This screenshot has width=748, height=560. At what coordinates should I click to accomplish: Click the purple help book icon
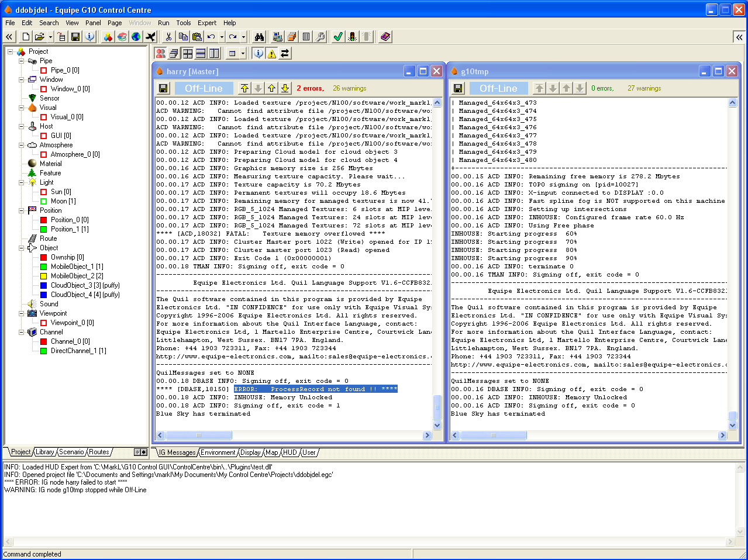(x=385, y=37)
